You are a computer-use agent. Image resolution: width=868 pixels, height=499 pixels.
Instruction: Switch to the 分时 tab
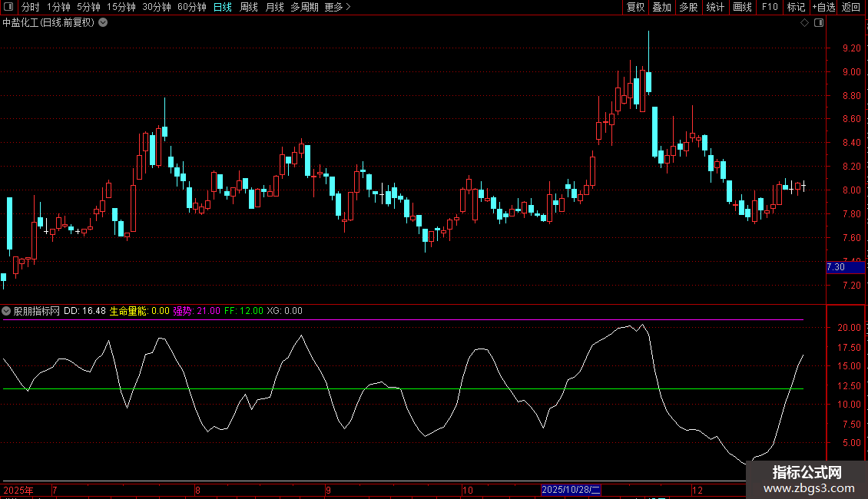click(x=31, y=7)
